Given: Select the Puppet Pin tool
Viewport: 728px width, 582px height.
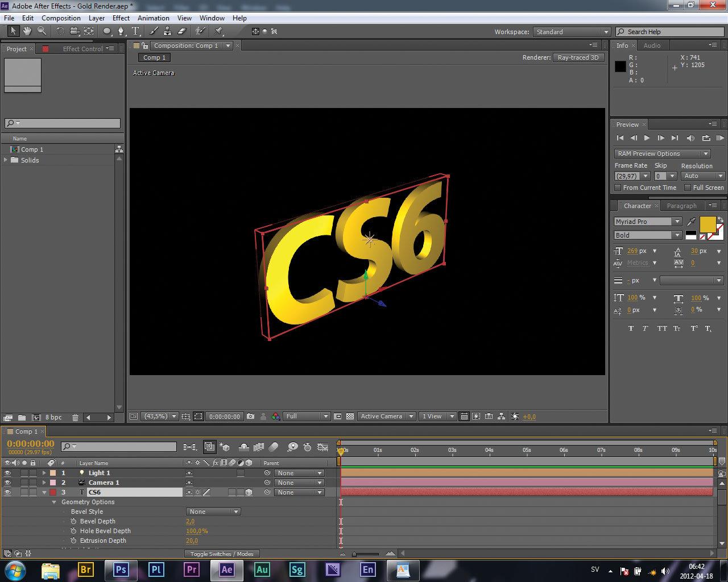Looking at the screenshot, I should point(219,31).
